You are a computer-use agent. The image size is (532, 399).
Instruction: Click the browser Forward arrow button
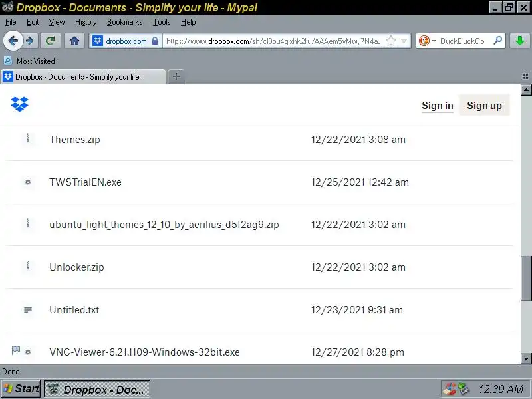30,41
